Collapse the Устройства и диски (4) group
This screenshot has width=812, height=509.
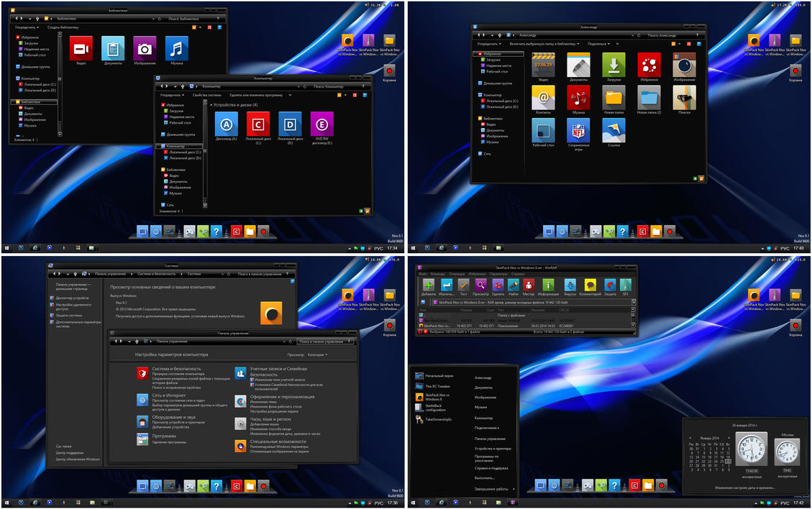coord(213,105)
